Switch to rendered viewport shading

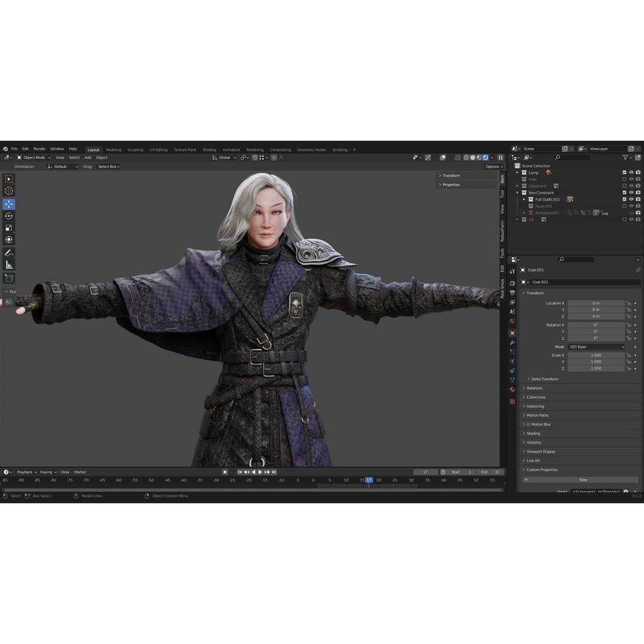[x=485, y=157]
